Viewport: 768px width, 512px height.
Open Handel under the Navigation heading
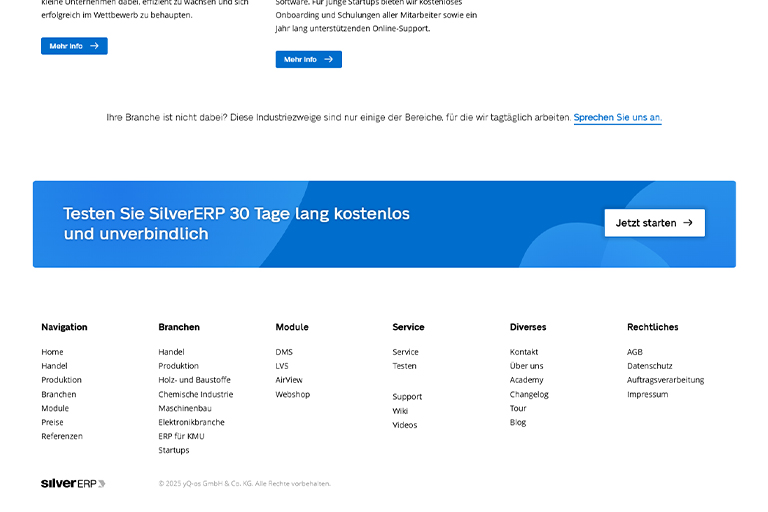click(x=54, y=366)
